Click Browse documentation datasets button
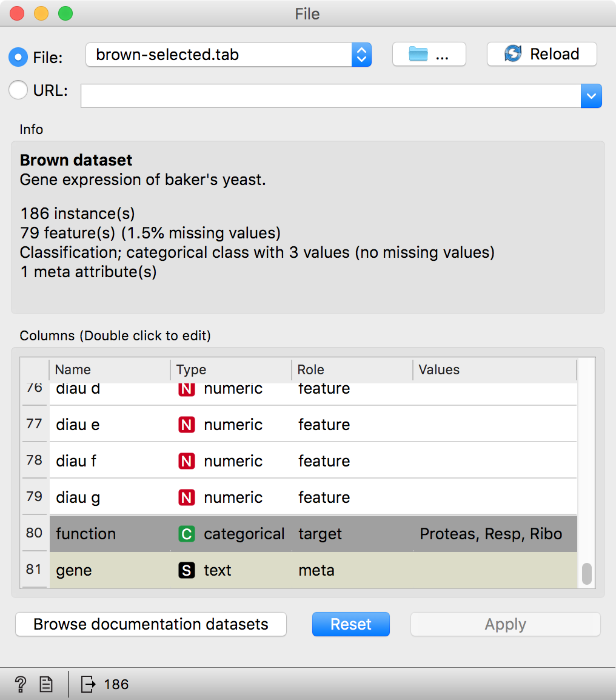Screen dimensions: 616x700 [x=150, y=624]
